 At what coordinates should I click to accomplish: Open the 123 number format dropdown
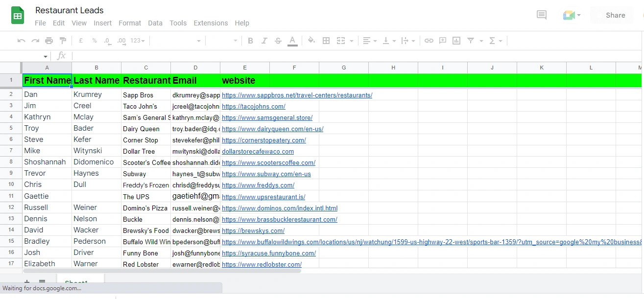pyautogui.click(x=138, y=41)
